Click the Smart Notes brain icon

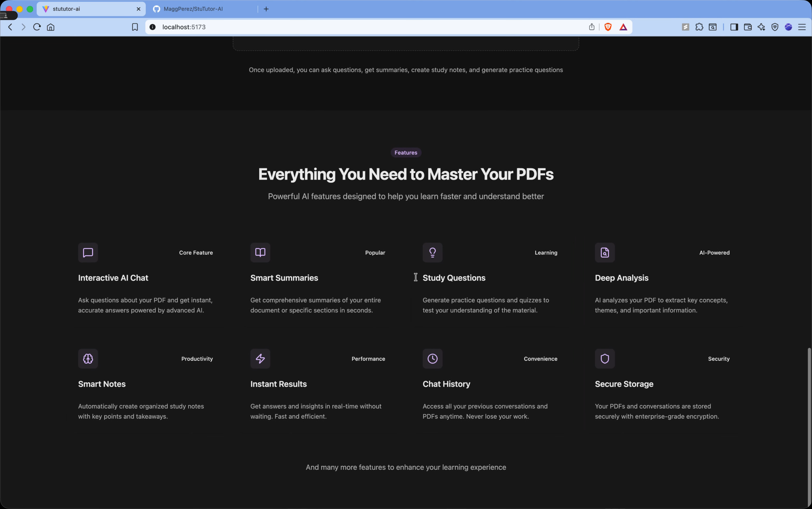coord(88,358)
